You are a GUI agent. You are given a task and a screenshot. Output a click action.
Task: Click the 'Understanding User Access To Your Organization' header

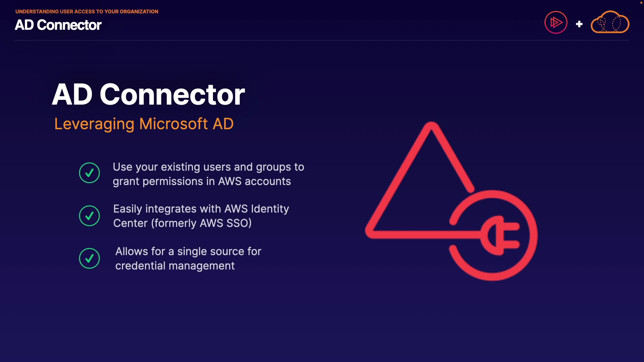pyautogui.click(x=87, y=11)
